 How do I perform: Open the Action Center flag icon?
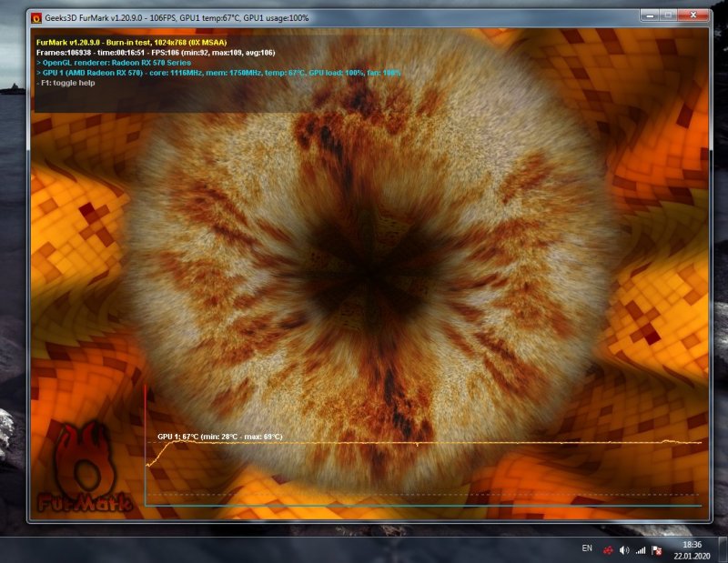[656, 549]
